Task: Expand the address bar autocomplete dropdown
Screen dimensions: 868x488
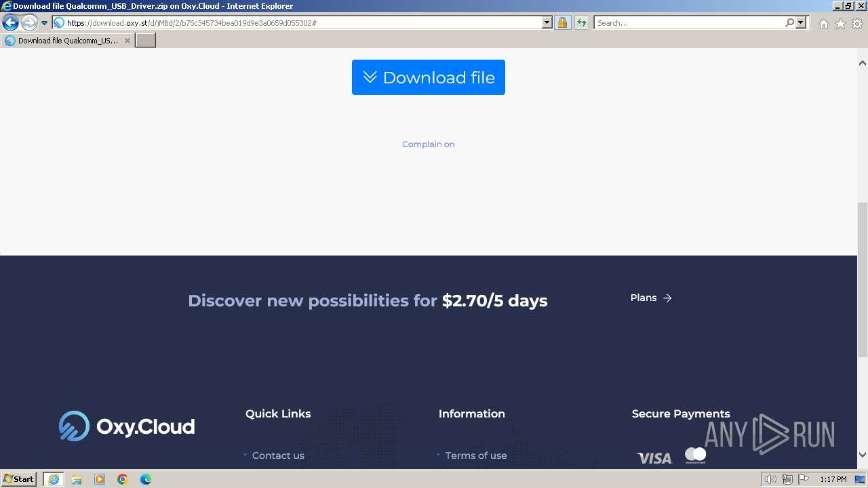Action: click(x=547, y=23)
